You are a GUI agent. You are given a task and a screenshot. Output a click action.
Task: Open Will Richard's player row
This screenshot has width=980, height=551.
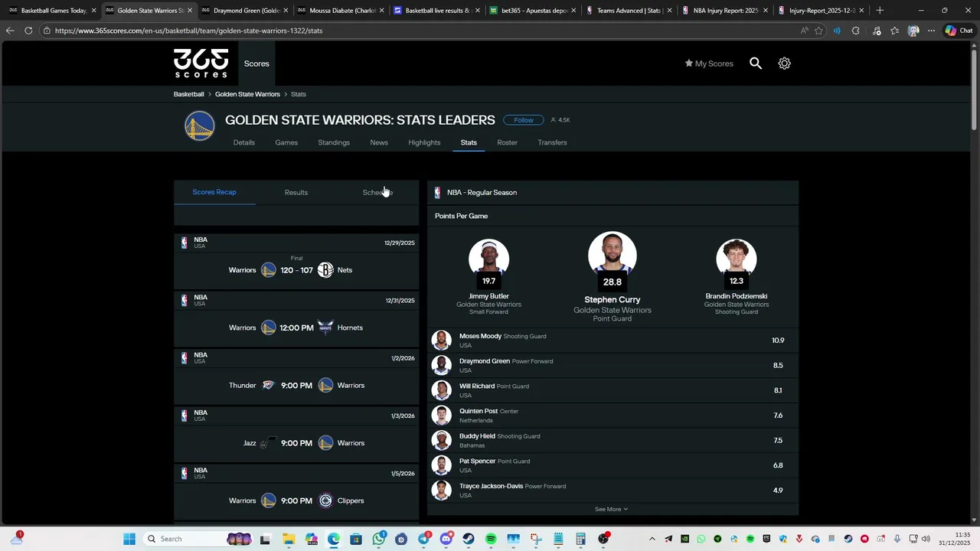coord(612,390)
